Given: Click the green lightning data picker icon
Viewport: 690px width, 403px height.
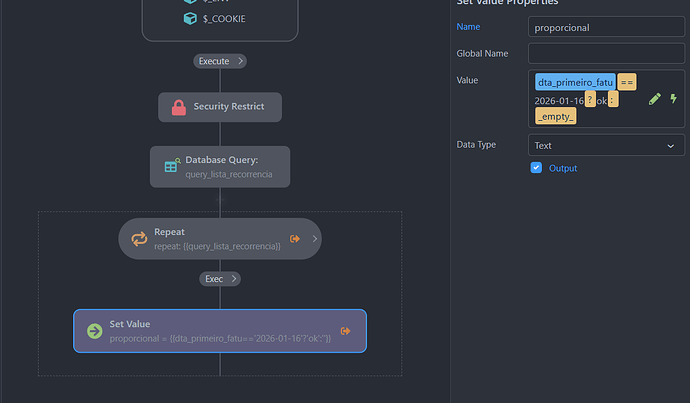Looking at the screenshot, I should point(673,99).
